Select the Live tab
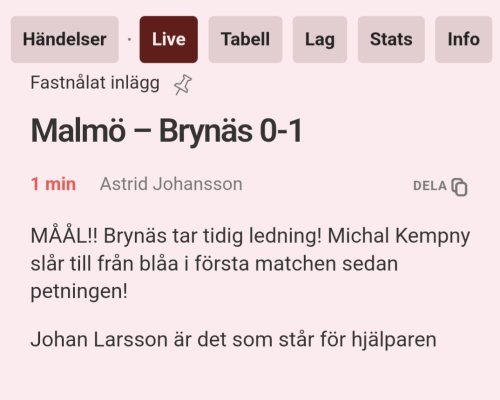Viewport: 500px width, 400px height. (x=169, y=39)
